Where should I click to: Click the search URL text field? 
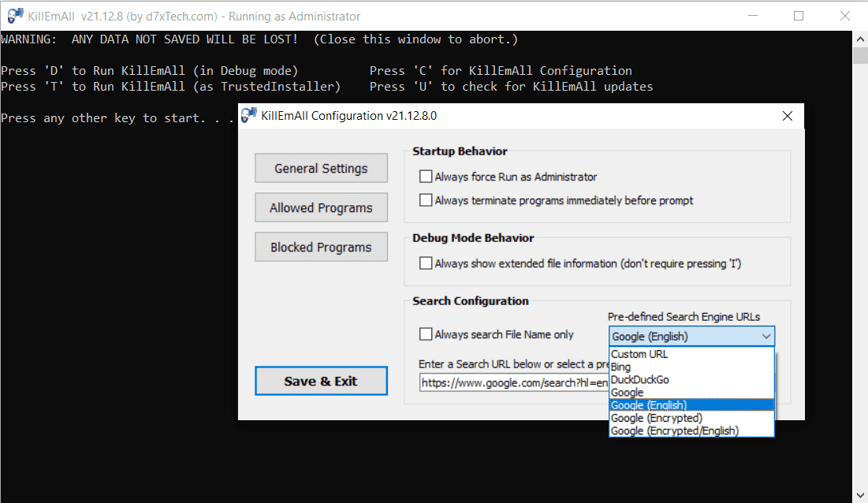click(x=514, y=382)
